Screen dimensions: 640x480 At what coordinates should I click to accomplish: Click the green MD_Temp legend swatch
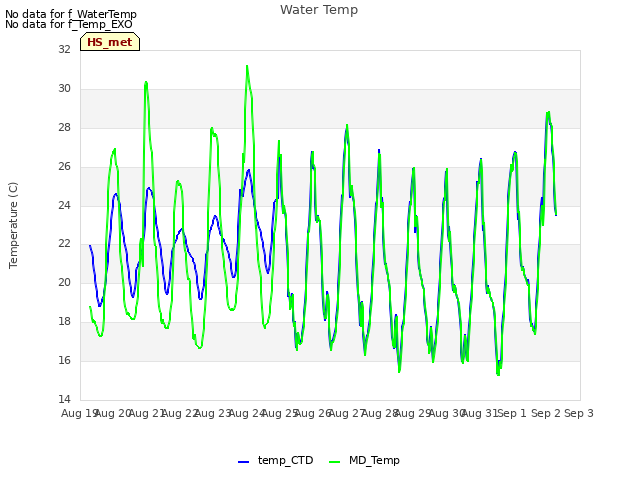coord(334,462)
